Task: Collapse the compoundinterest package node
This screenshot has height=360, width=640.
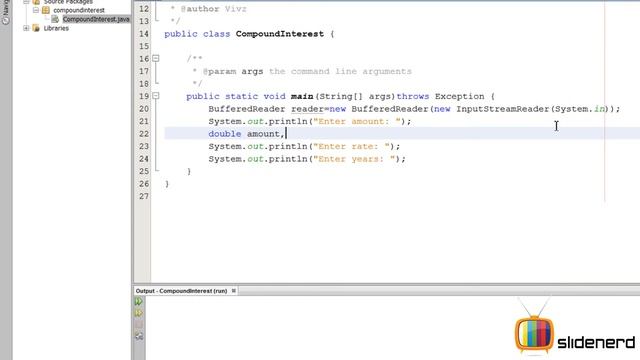Action: [x=36, y=10]
